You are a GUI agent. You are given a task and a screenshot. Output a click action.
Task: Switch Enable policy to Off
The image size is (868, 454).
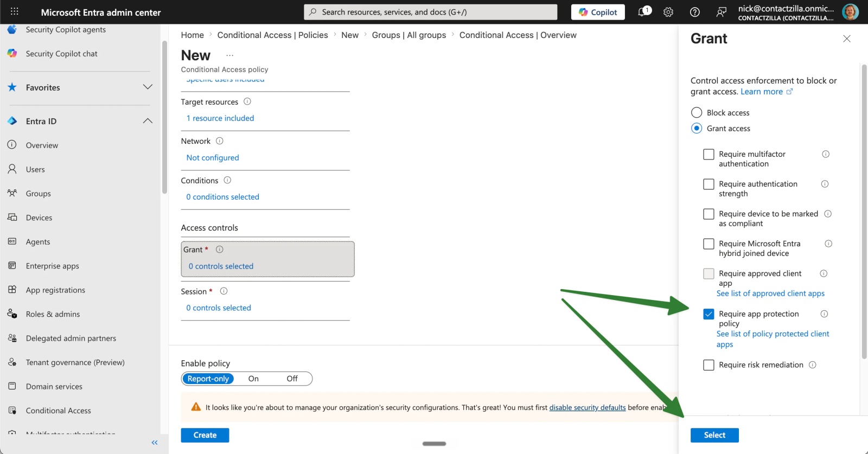coord(292,379)
